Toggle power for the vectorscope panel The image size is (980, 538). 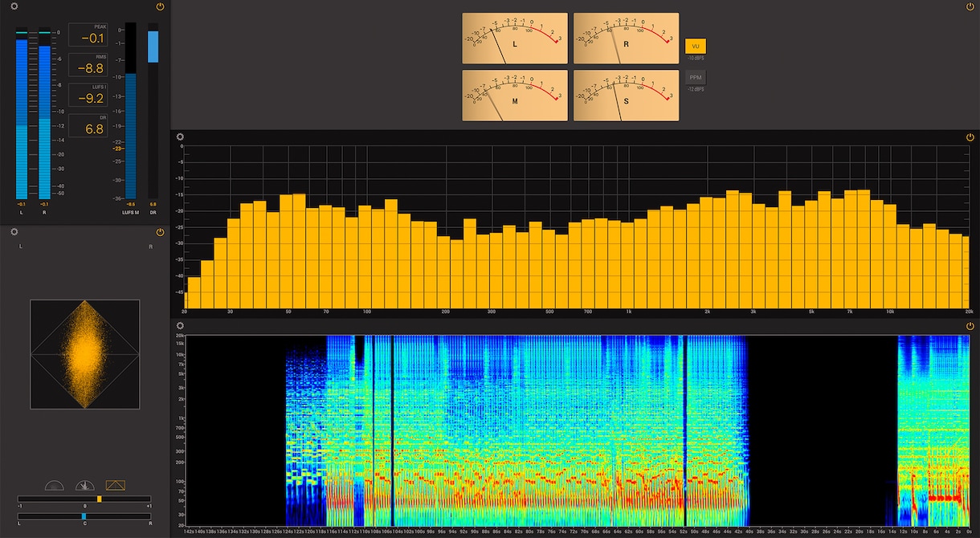(x=160, y=232)
